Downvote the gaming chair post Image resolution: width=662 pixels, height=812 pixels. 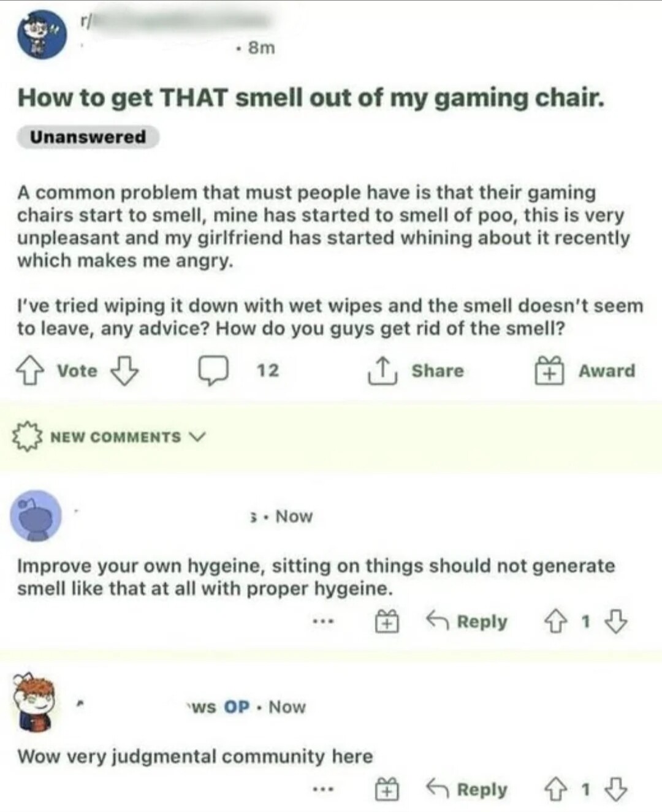pyautogui.click(x=124, y=371)
